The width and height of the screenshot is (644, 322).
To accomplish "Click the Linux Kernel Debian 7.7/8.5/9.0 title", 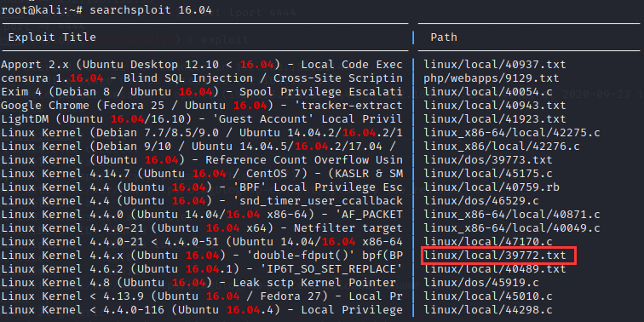I will 202,133.
